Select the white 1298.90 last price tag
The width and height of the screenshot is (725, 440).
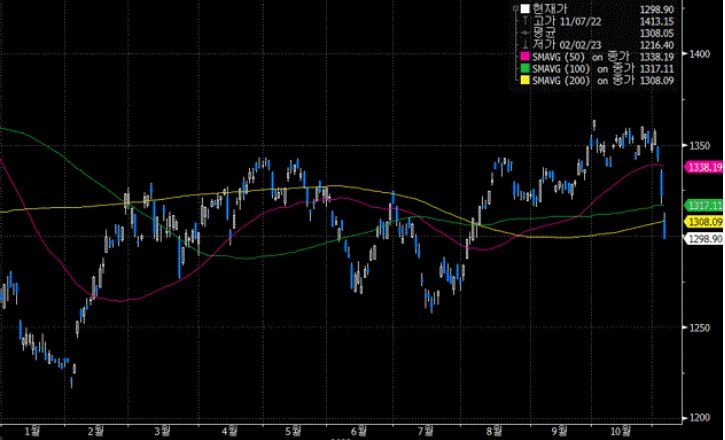click(702, 238)
